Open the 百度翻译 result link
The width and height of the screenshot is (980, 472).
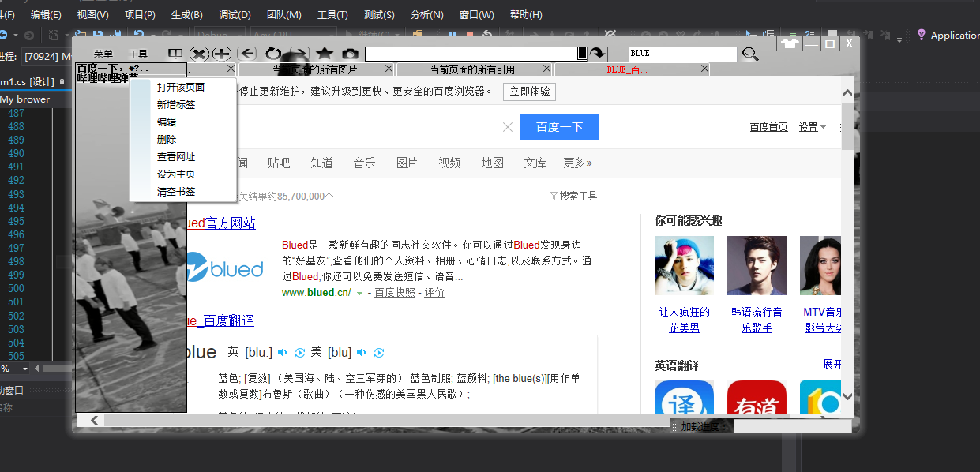click(x=221, y=320)
